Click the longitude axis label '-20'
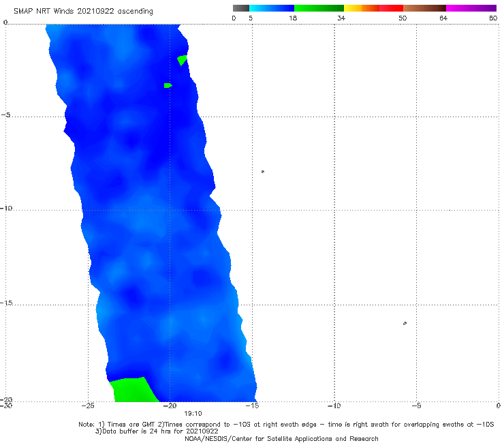The height and width of the screenshot is (443, 504). click(x=170, y=406)
